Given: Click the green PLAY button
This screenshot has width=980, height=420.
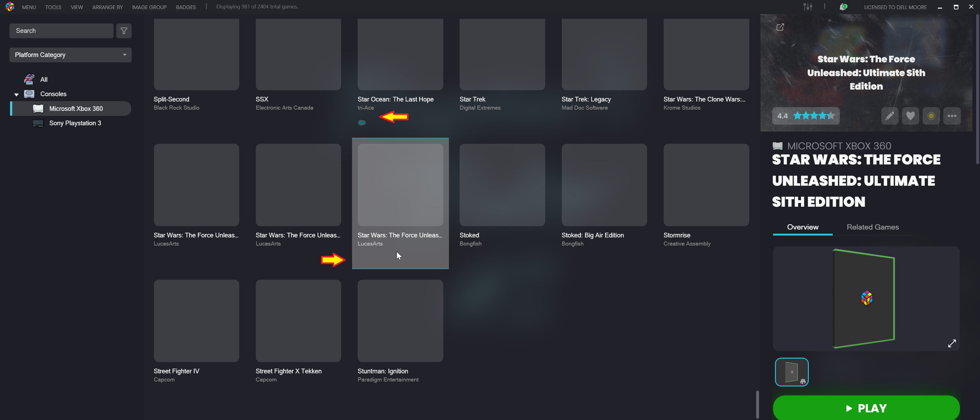Looking at the screenshot, I should pos(866,408).
